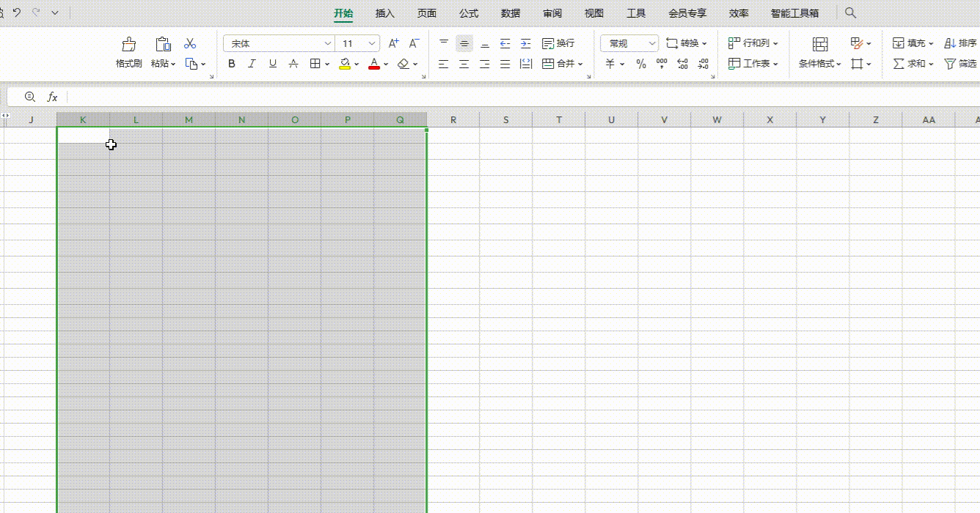Set Middle Align vertical alignment
The width and height of the screenshot is (980, 513).
tap(464, 44)
